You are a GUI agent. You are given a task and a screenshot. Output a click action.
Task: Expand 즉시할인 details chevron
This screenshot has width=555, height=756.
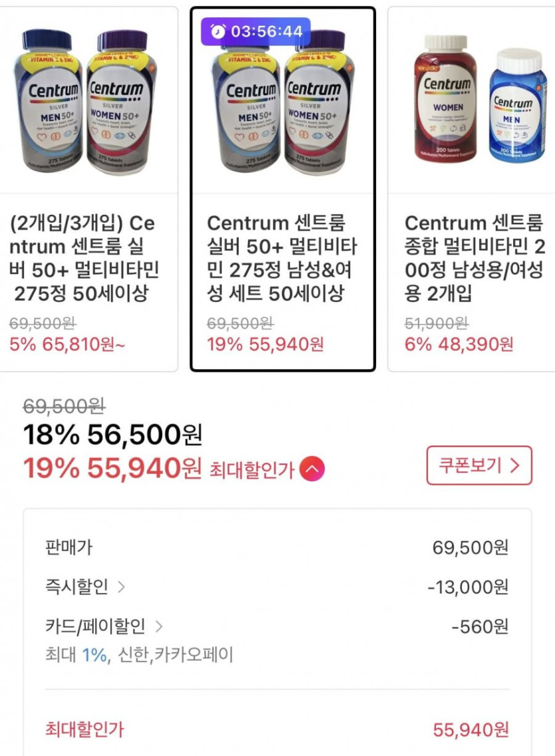(121, 587)
